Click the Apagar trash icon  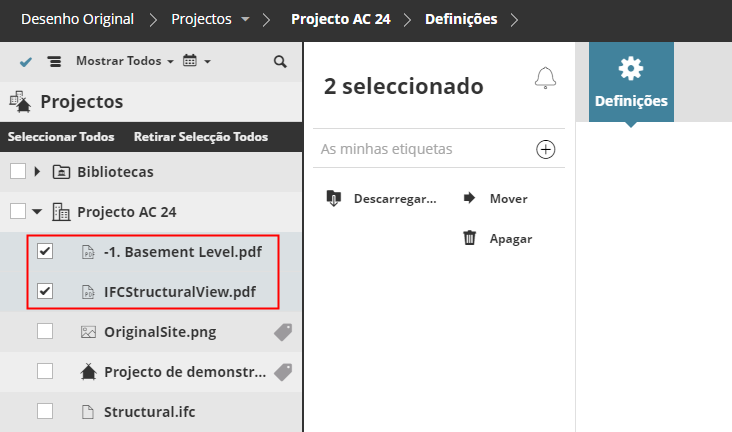(469, 238)
